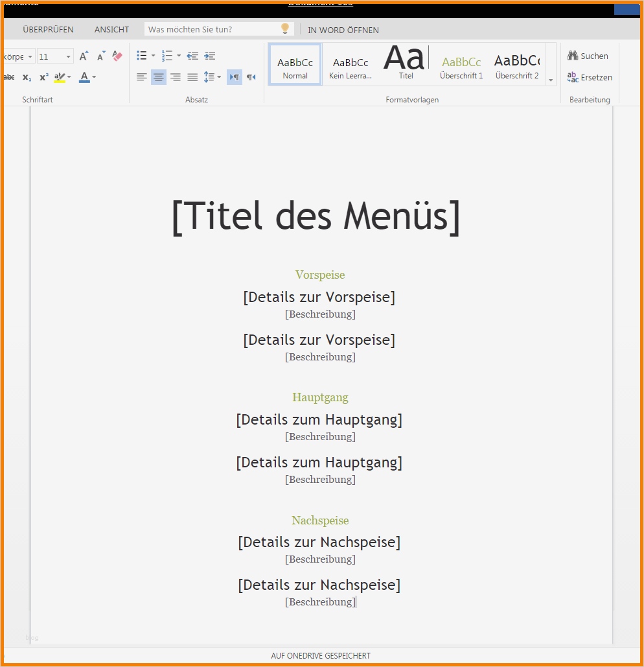Pick the yellow text highlight color
This screenshot has width=644, height=667.
pyautogui.click(x=59, y=77)
